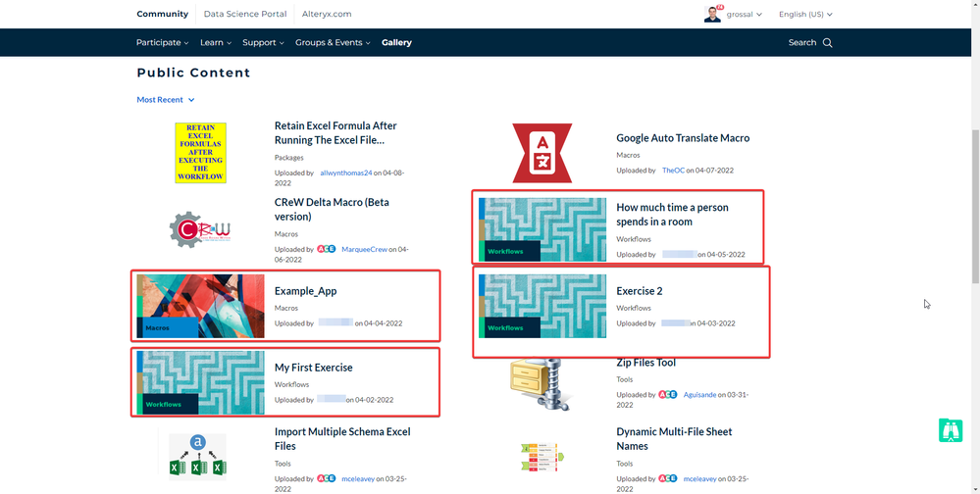Image resolution: width=980 pixels, height=494 pixels.
Task: Open the grossal account dropdown
Action: [745, 14]
